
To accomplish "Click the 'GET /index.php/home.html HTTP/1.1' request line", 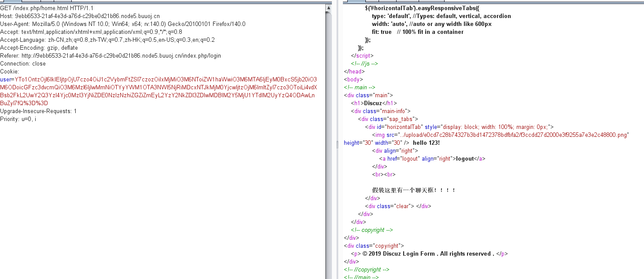I will tap(47, 8).
